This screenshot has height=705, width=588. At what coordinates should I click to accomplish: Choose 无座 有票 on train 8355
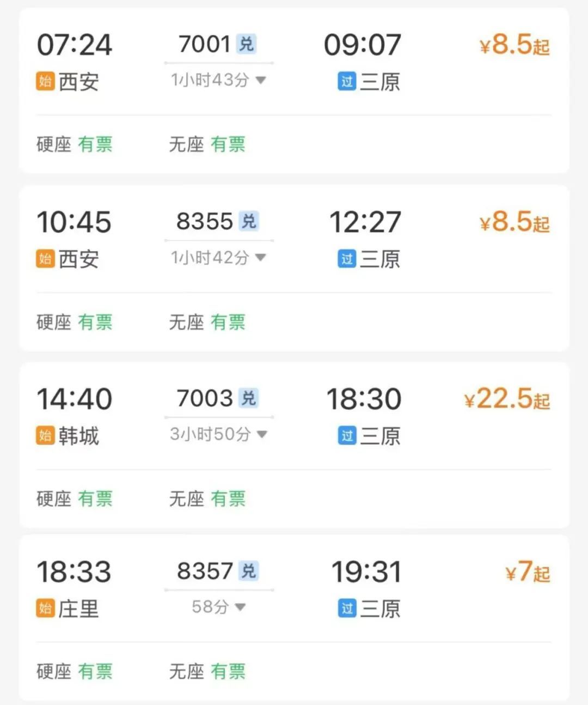[x=207, y=322]
